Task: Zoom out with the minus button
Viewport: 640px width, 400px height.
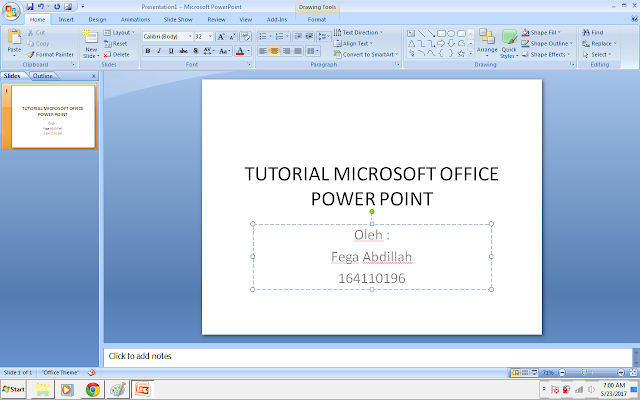Action: [562, 372]
